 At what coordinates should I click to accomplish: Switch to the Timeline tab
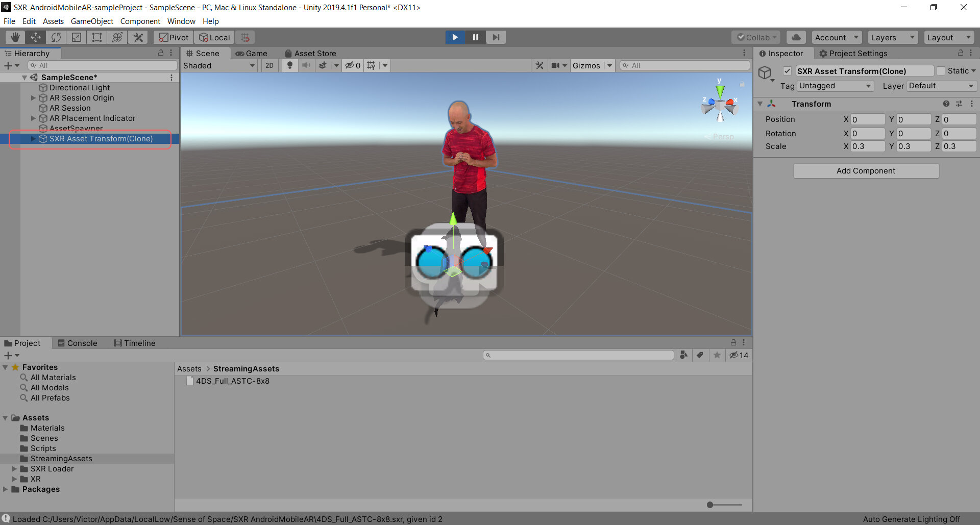pyautogui.click(x=135, y=343)
